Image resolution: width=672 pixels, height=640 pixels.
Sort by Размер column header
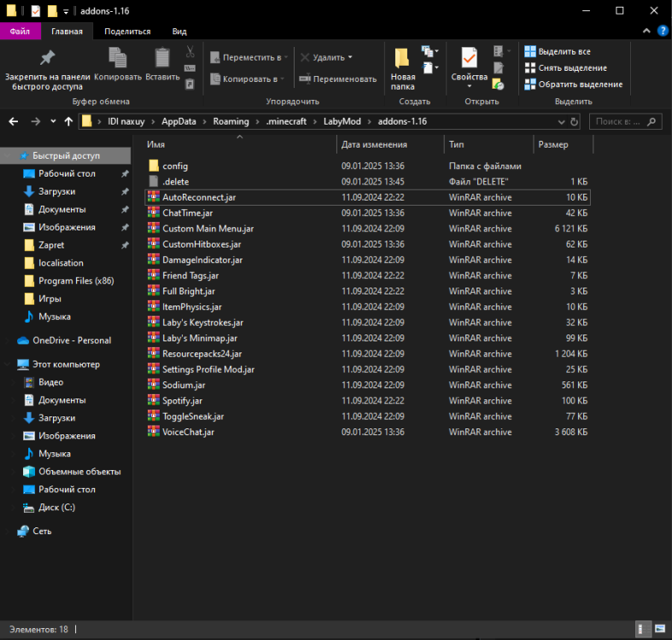click(564, 144)
